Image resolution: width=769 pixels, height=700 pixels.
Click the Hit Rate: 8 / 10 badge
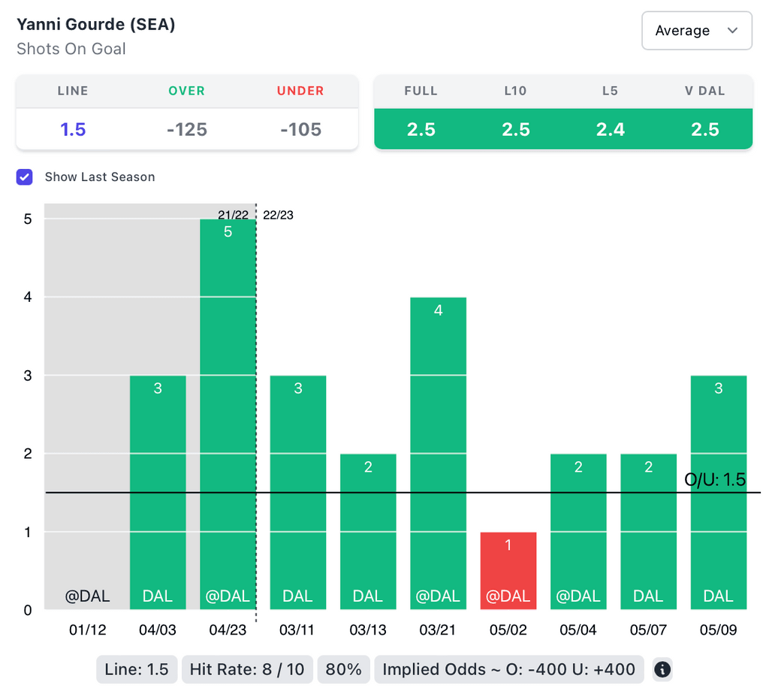tap(247, 669)
